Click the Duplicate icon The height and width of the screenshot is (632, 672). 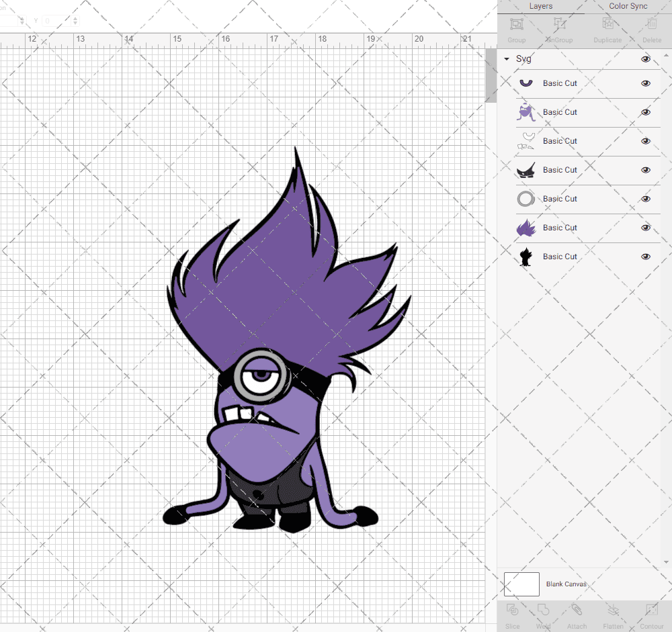coord(607,24)
